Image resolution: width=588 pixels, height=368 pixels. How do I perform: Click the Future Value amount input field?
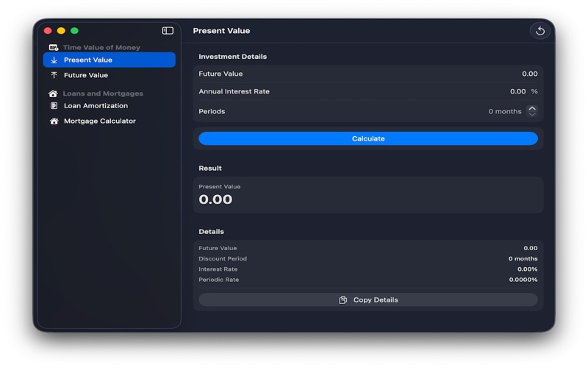tap(529, 74)
